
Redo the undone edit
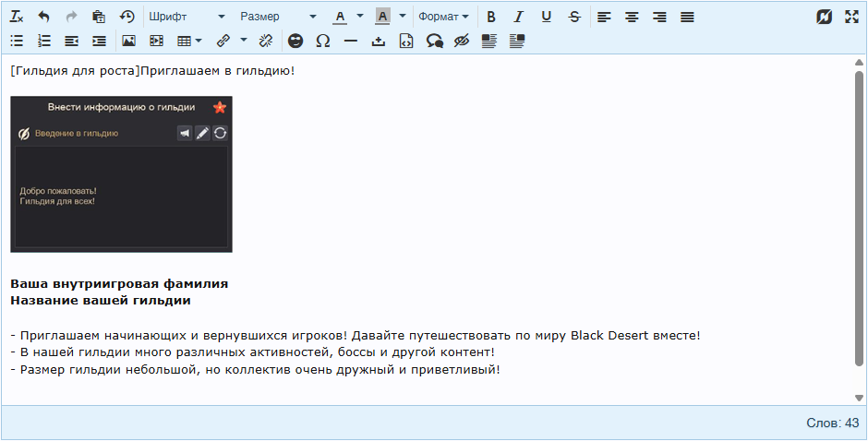point(71,17)
